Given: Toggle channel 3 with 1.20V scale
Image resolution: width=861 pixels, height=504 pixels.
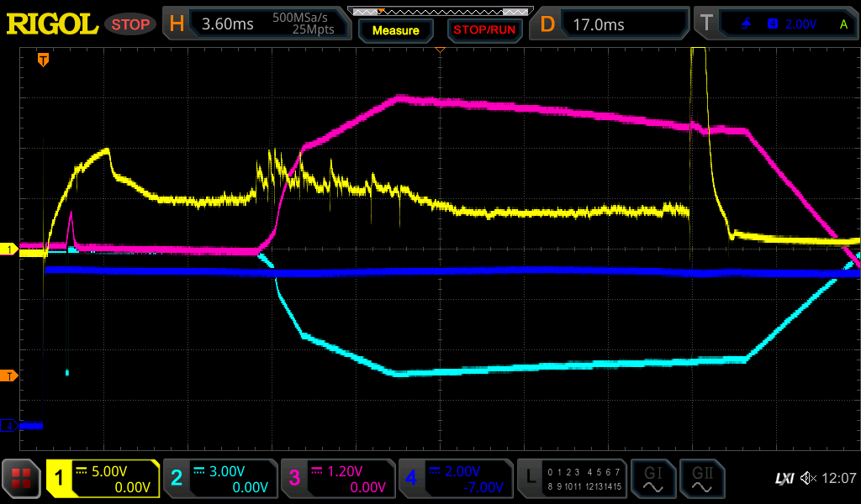Looking at the screenshot, I should (337, 480).
